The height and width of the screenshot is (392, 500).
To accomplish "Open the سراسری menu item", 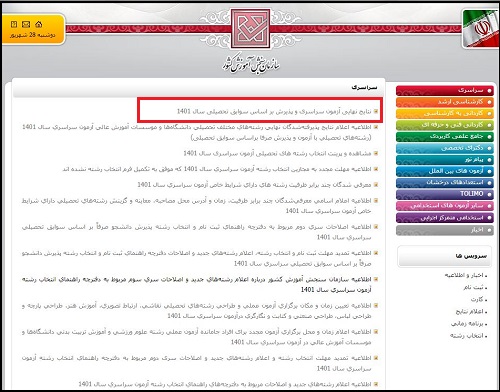I will click(445, 90).
